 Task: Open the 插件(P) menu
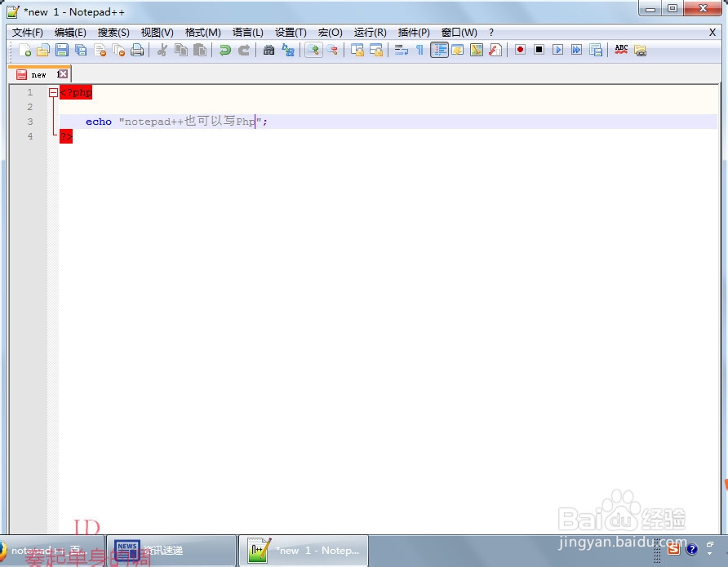[414, 33]
